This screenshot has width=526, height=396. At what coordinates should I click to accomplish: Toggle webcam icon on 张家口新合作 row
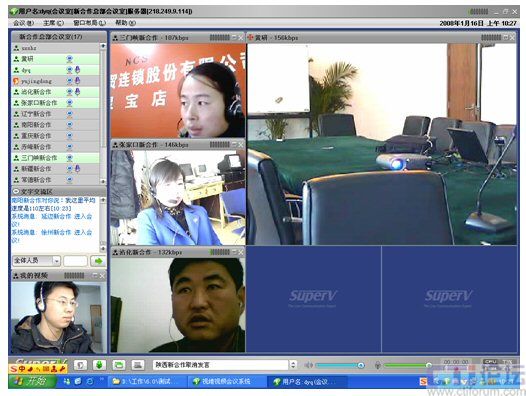[69, 103]
